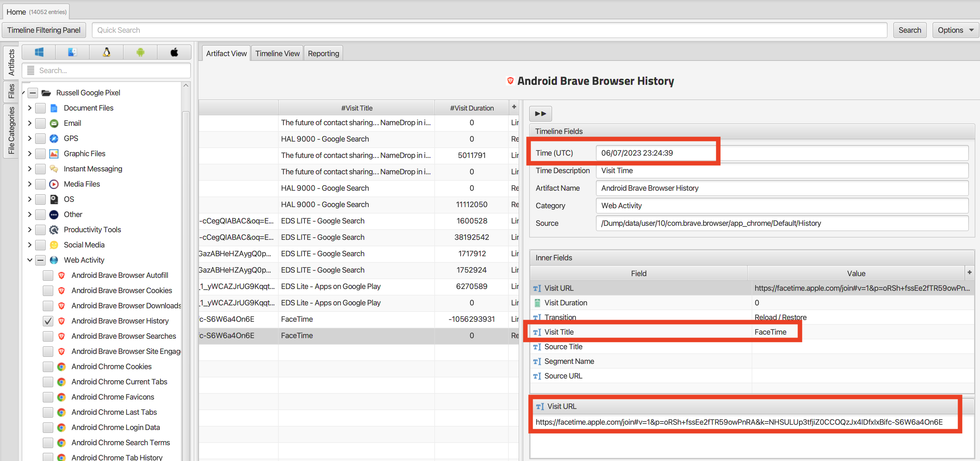Screen dimensions: 980x461
Task: Click the list icon in artifact search box
Action: (x=31, y=70)
